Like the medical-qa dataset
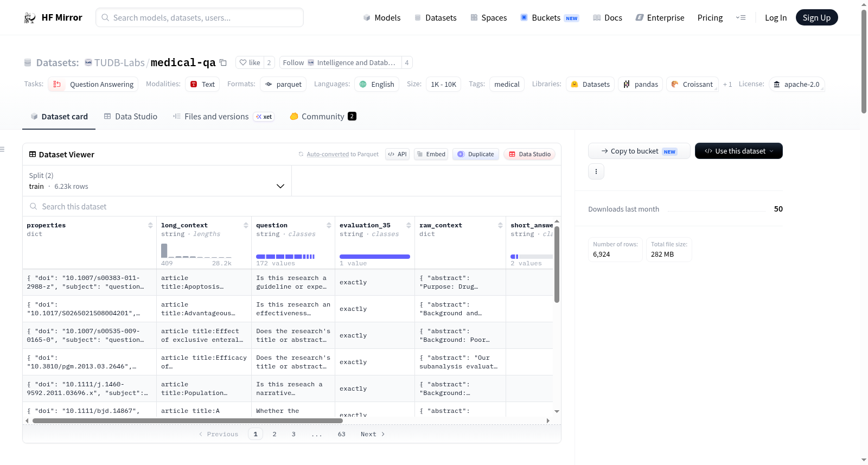Viewport: 868px width, 465px height. tap(250, 62)
